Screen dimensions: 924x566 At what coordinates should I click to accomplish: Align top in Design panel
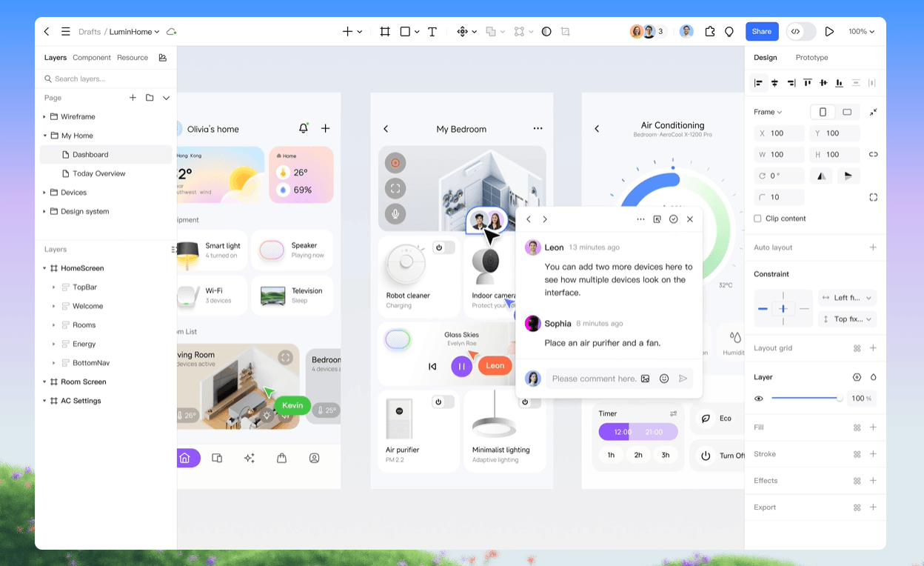[807, 83]
